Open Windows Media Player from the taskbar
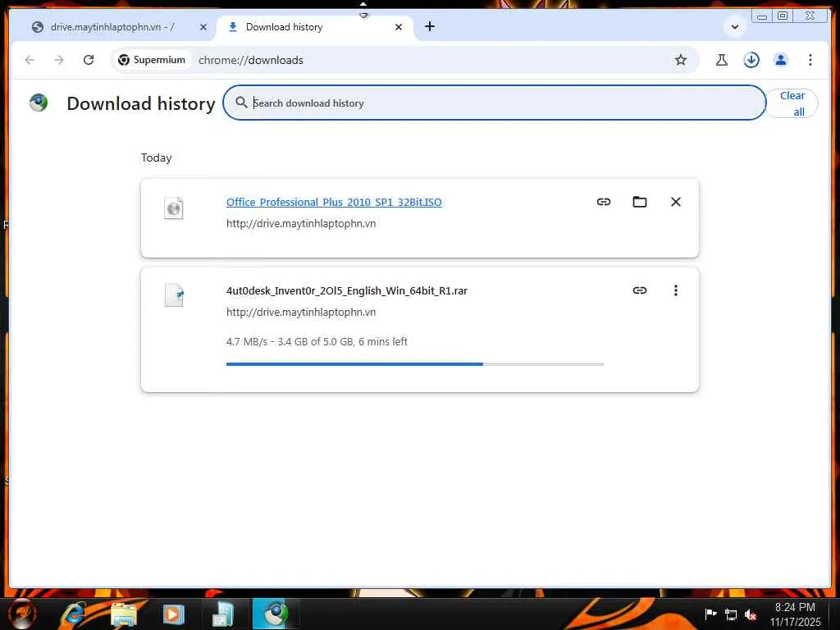The image size is (840, 630). [173, 614]
